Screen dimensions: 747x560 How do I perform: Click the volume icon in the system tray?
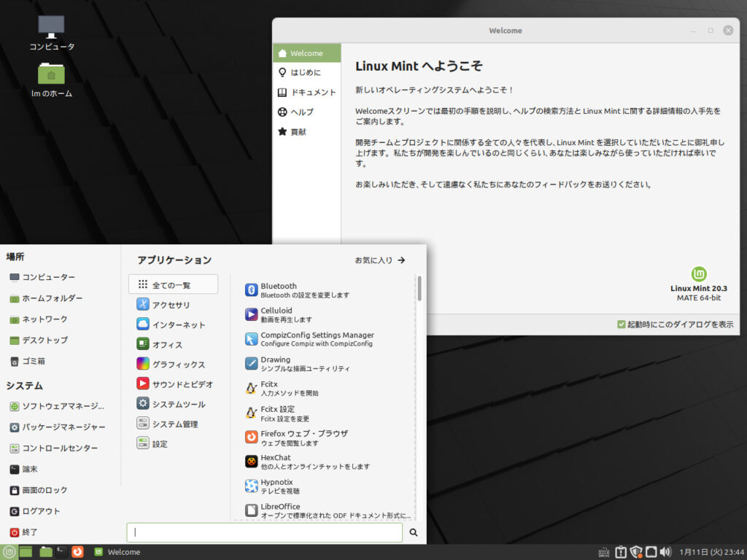pos(665,552)
